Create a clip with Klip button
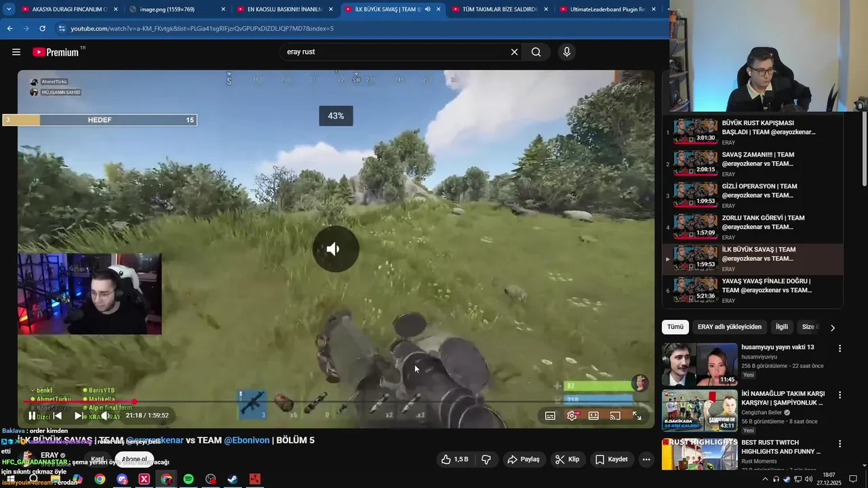868x488 pixels. [567, 459]
